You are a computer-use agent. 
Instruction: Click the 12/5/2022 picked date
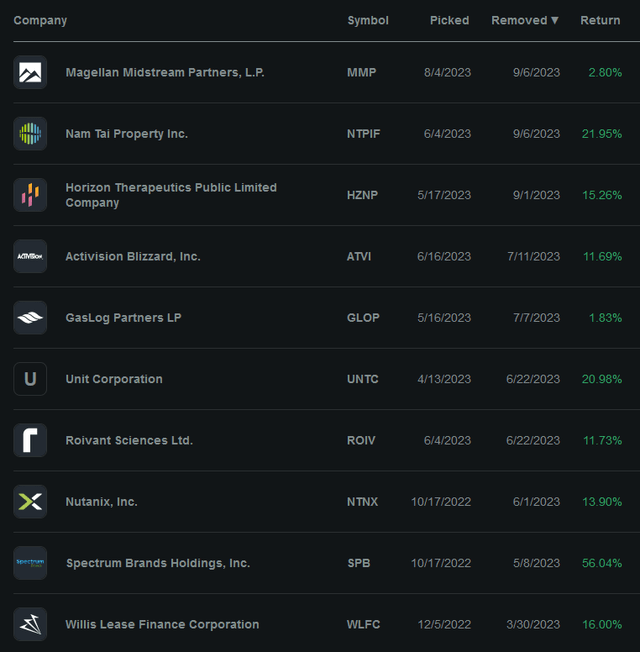point(444,625)
